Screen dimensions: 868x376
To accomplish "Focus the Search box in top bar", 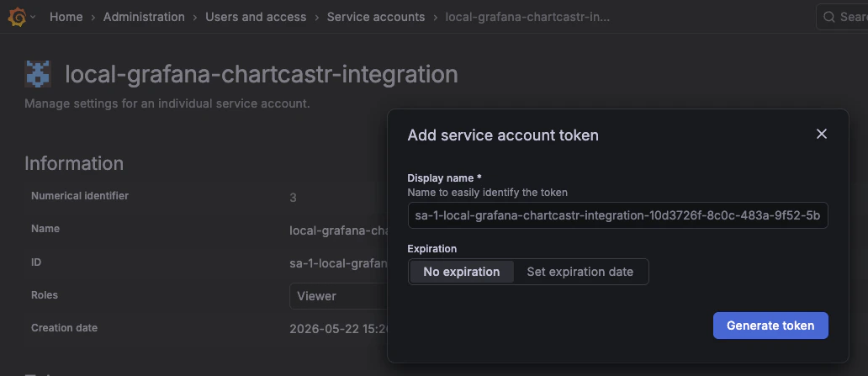I will click(x=842, y=17).
